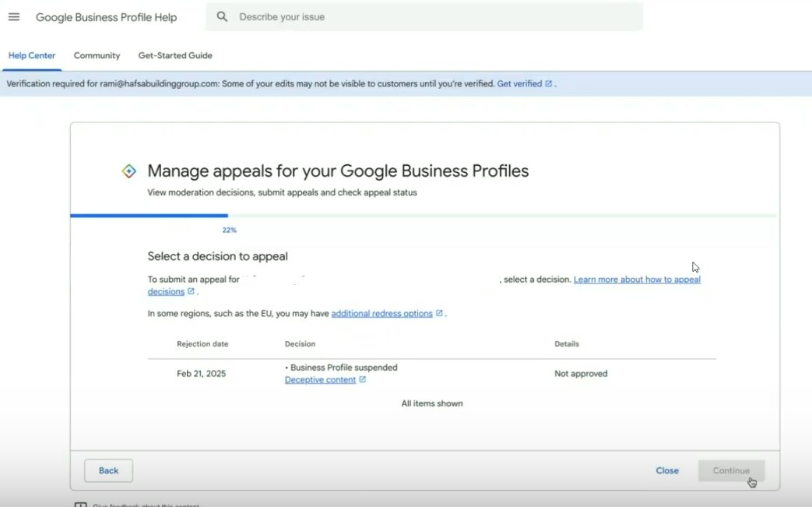Click external-link icon beside additional redress options

coord(439,313)
